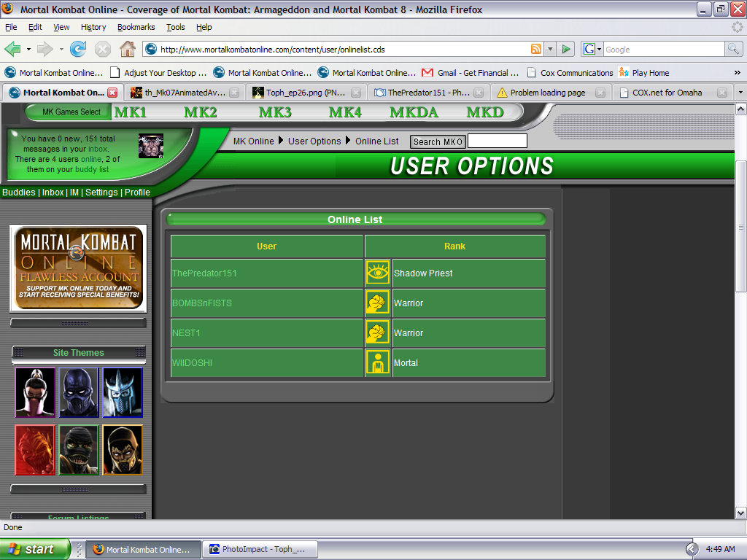
Task: Open the View menu
Action: click(x=61, y=27)
